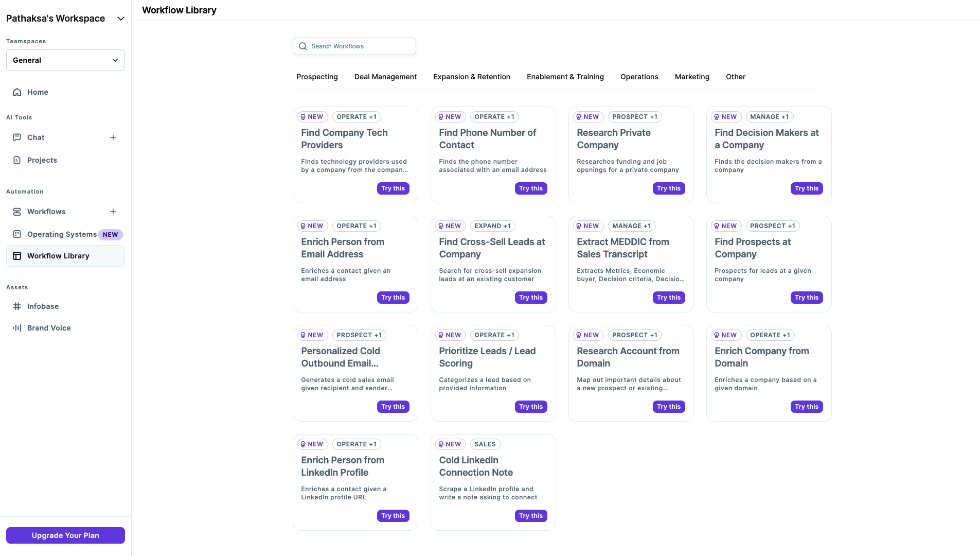Click Try this on Find Company Tech Providers
The height and width of the screenshot is (556, 980).
point(393,188)
